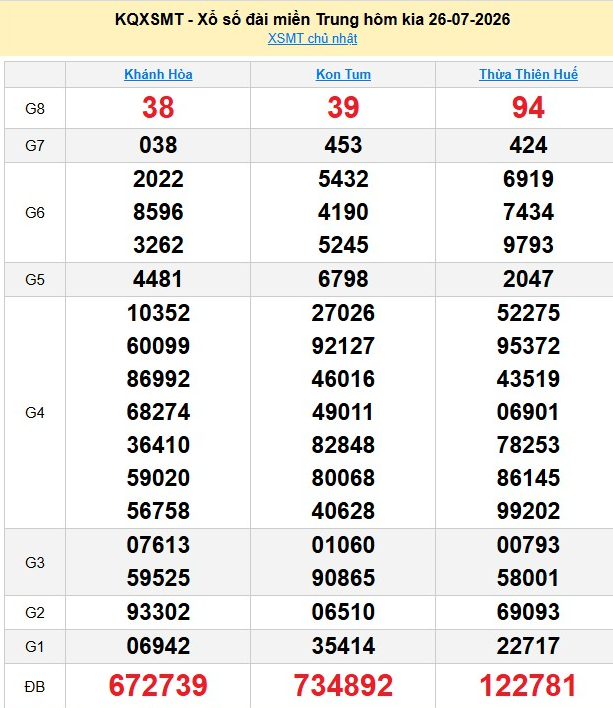Image resolution: width=613 pixels, height=708 pixels.
Task: Select the G5 number 2047
Action: point(528,279)
